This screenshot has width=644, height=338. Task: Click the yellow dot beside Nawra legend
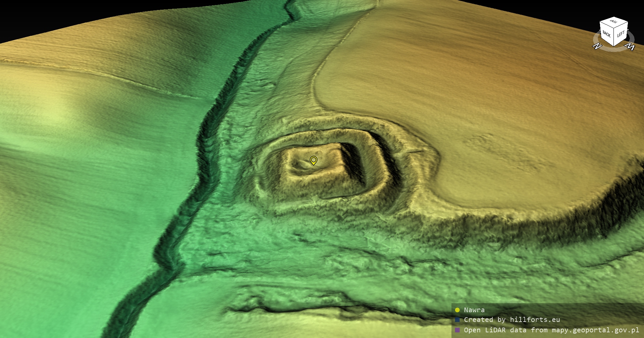tap(457, 310)
